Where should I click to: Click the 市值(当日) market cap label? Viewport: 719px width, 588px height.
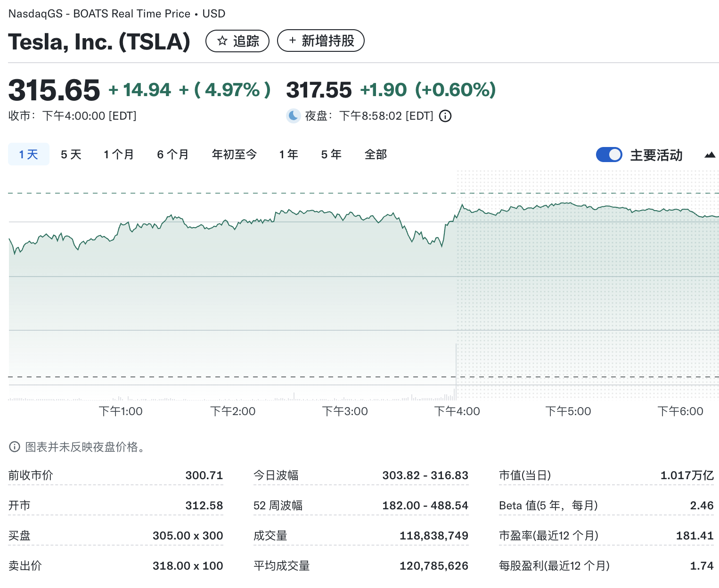click(525, 475)
